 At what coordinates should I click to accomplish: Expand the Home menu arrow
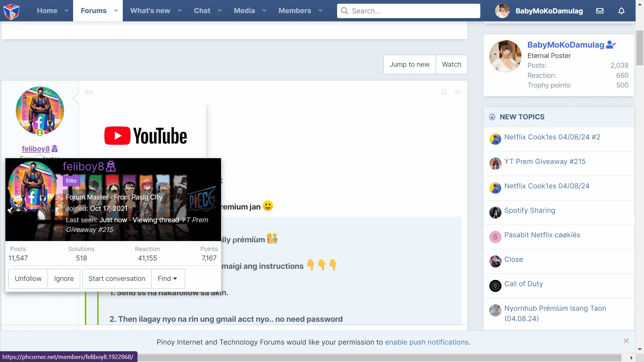click(66, 11)
